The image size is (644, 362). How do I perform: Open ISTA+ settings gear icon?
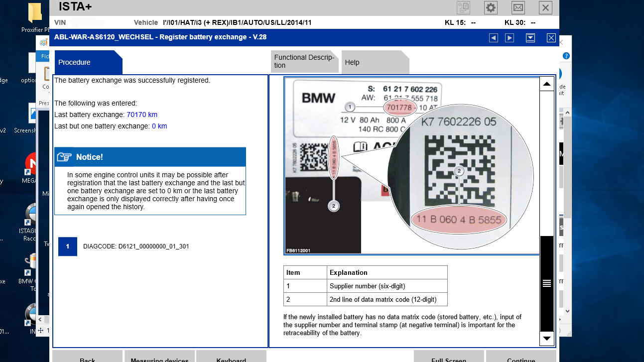(x=491, y=7)
